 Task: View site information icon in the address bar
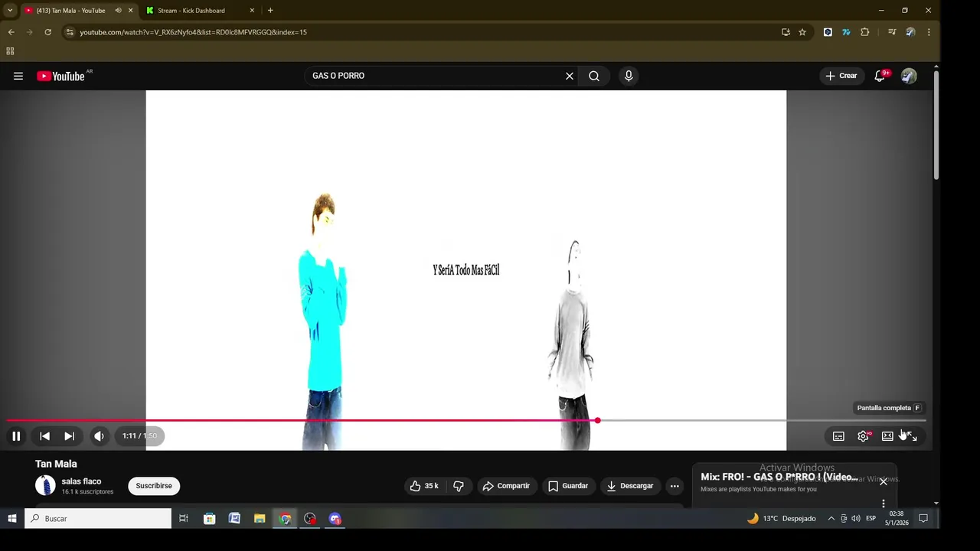[x=70, y=32]
